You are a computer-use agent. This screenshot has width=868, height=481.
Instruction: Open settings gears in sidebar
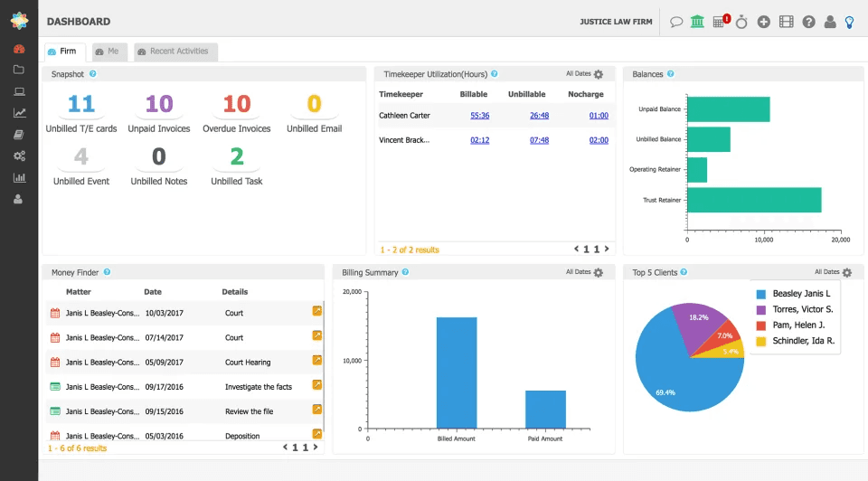tap(19, 156)
